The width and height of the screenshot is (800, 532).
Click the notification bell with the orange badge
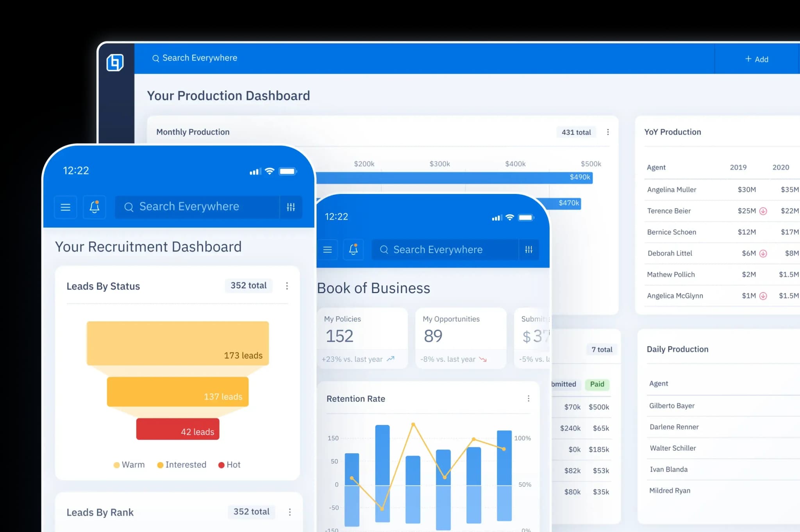point(94,207)
